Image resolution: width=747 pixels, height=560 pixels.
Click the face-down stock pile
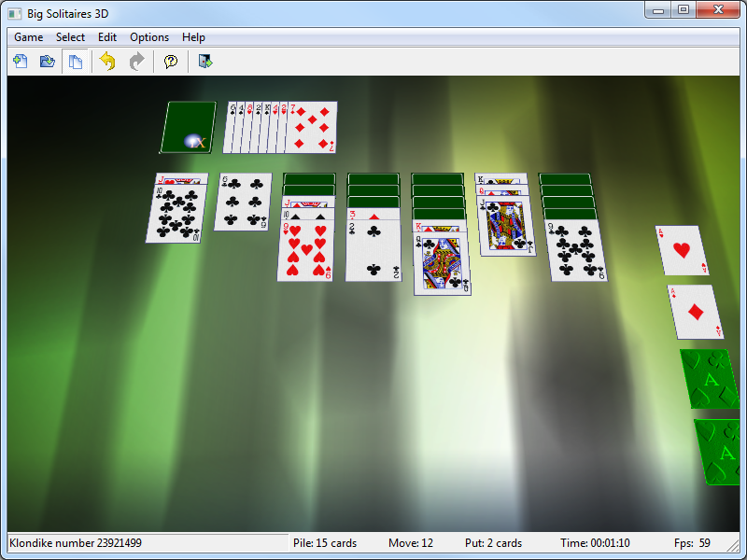pos(188,128)
